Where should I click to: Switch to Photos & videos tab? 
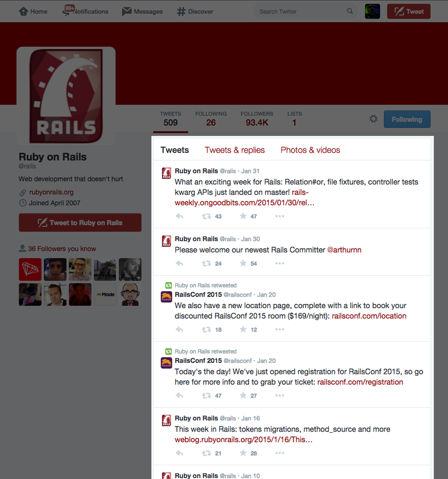tap(310, 150)
